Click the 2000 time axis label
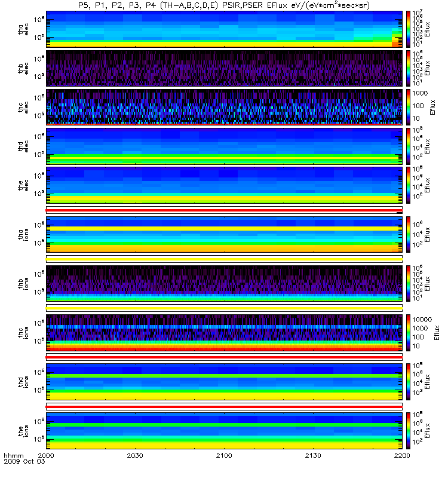Screen dimensions: 448x478 point(46,455)
